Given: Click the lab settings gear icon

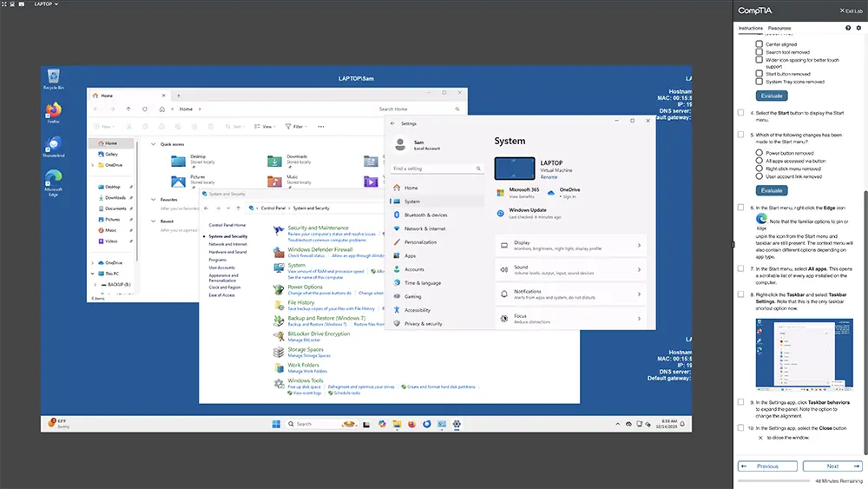Looking at the screenshot, I should (x=858, y=28).
